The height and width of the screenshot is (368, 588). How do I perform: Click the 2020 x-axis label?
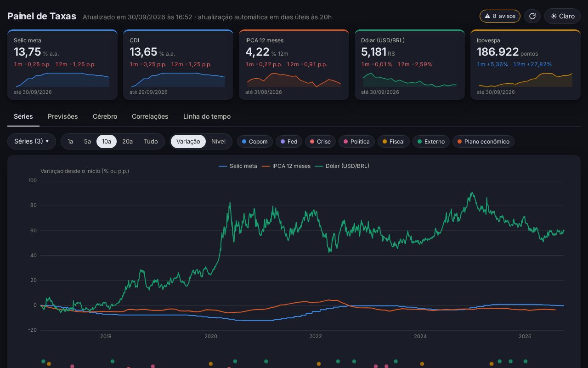[211, 336]
